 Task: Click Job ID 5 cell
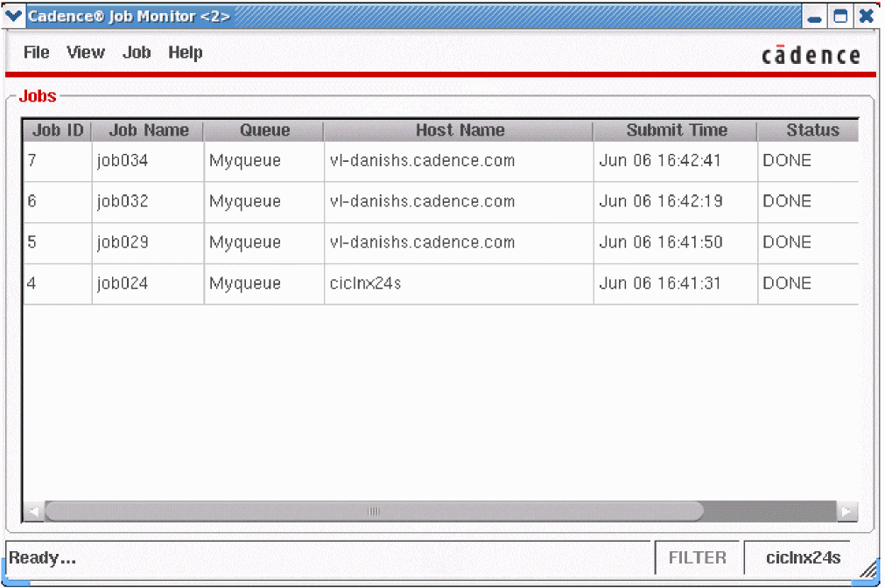coord(58,243)
